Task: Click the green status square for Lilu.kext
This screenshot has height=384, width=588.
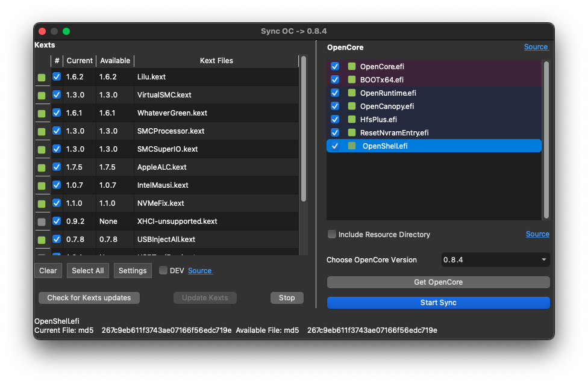Action: point(42,78)
